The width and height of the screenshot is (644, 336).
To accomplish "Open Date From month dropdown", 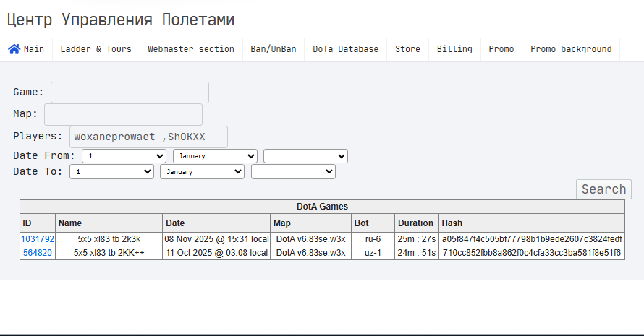I will click(x=215, y=156).
